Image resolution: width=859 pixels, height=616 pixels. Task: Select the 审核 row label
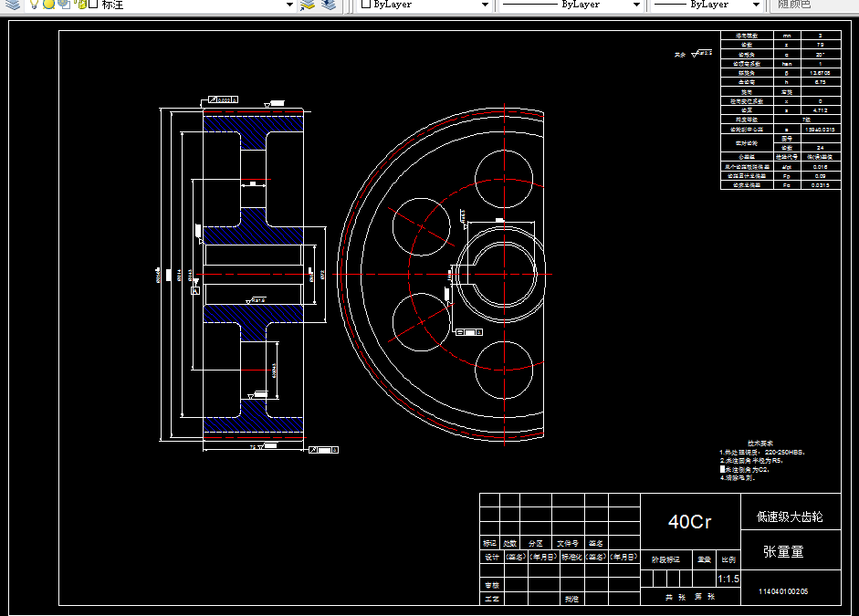492,585
